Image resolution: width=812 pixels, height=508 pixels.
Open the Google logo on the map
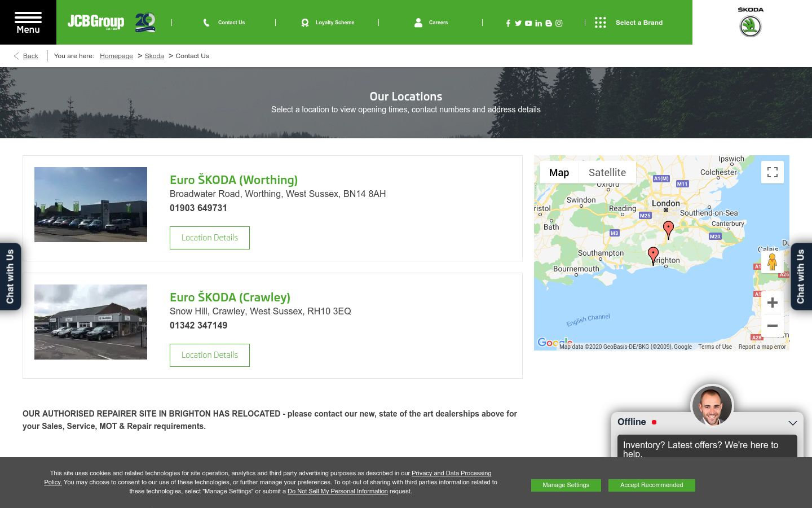pyautogui.click(x=555, y=343)
